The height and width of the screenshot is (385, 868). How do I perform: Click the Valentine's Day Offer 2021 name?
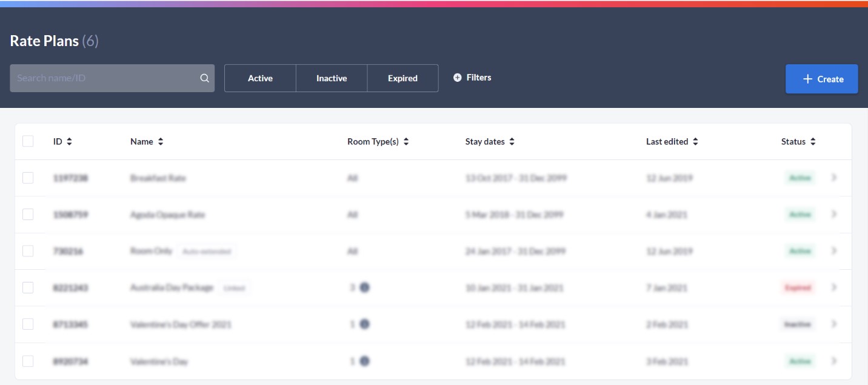(x=181, y=324)
